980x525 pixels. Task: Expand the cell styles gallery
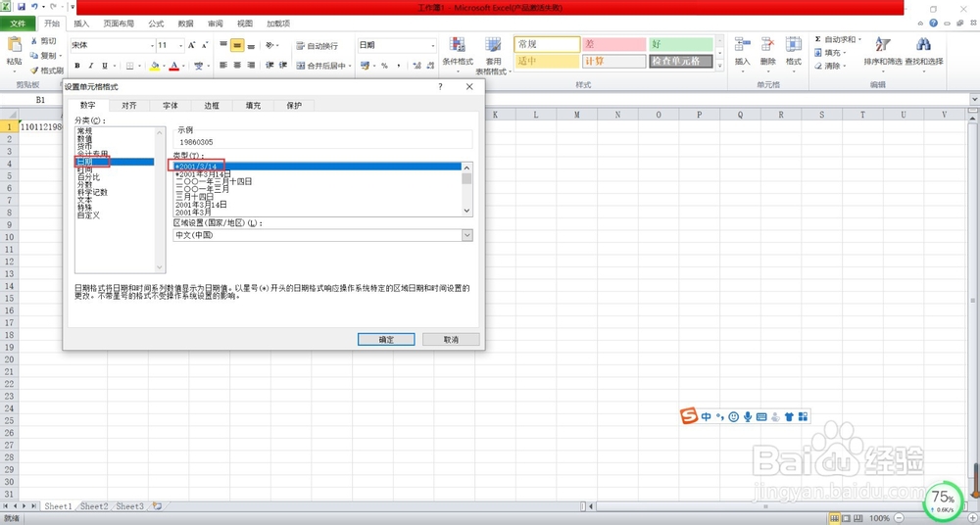tap(719, 66)
